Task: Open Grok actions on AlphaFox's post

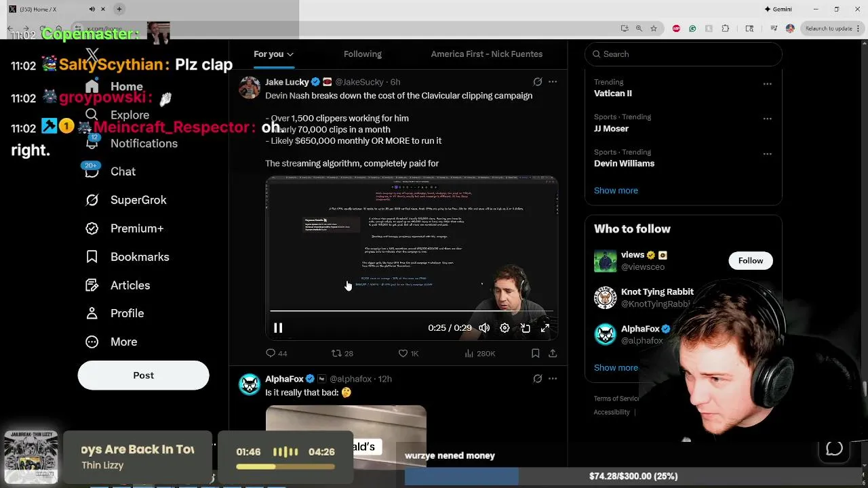Action: 538,379
